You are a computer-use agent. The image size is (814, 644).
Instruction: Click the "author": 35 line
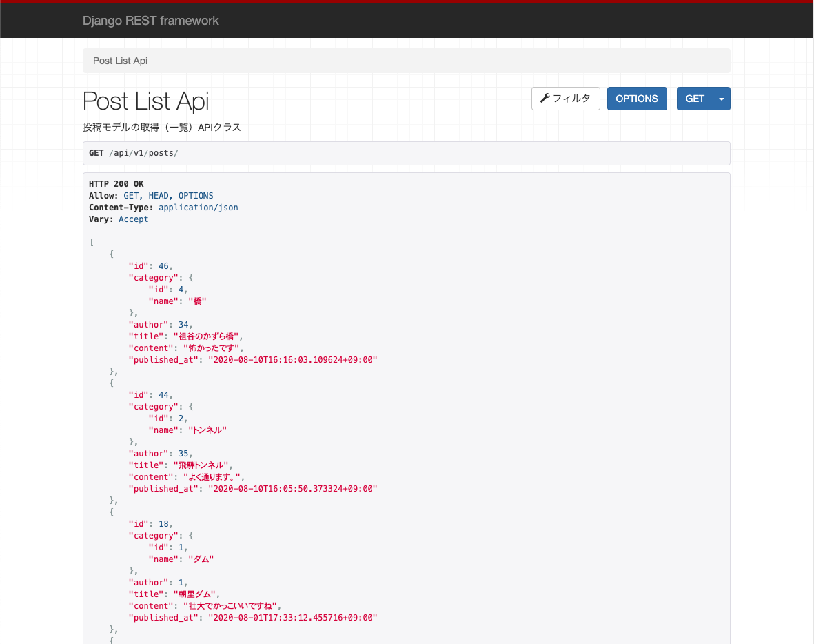(161, 454)
